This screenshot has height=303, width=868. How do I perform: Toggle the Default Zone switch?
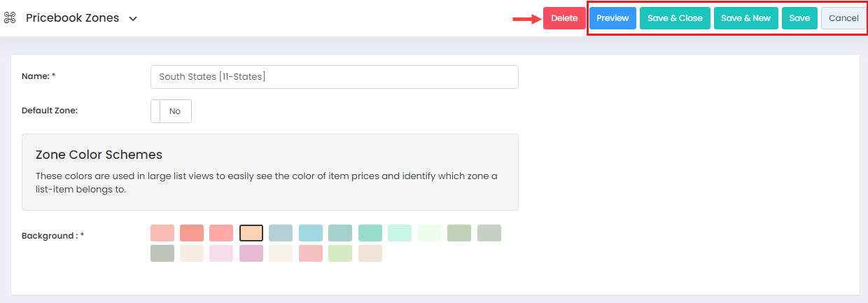[x=171, y=111]
